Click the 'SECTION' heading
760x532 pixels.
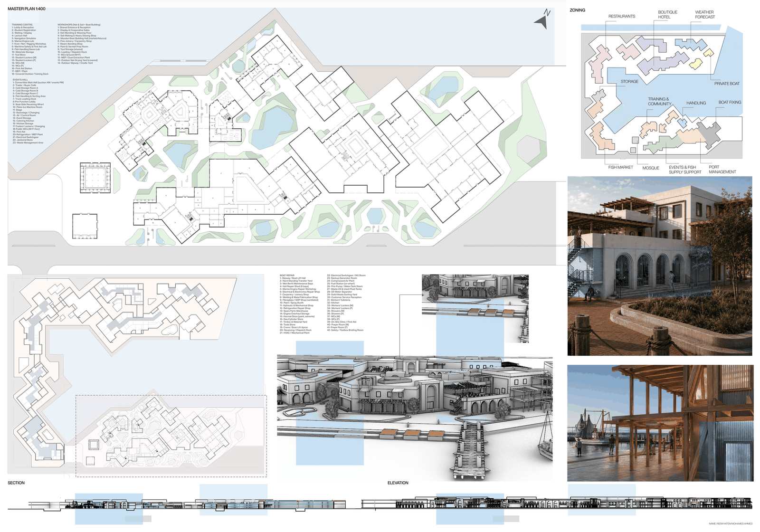(x=16, y=483)
